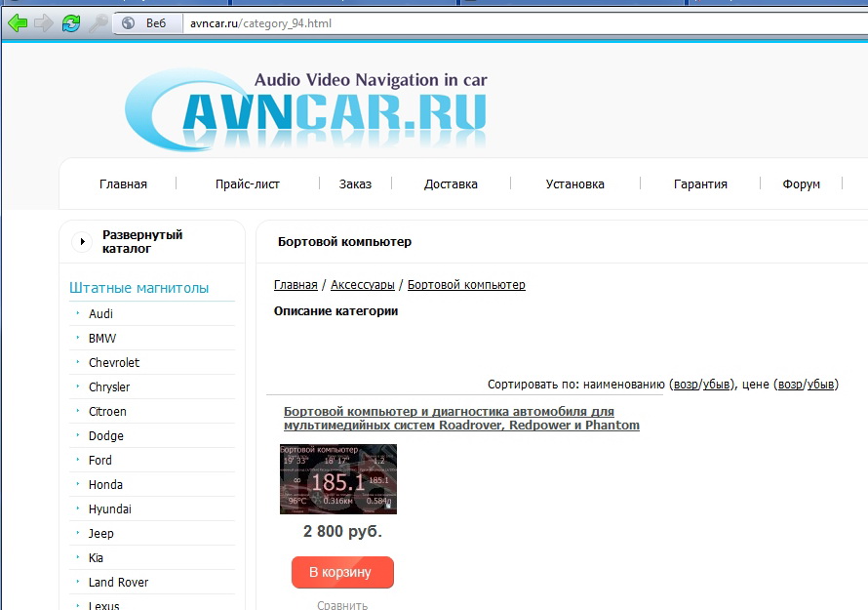Click the address bar URL field

[488, 22]
